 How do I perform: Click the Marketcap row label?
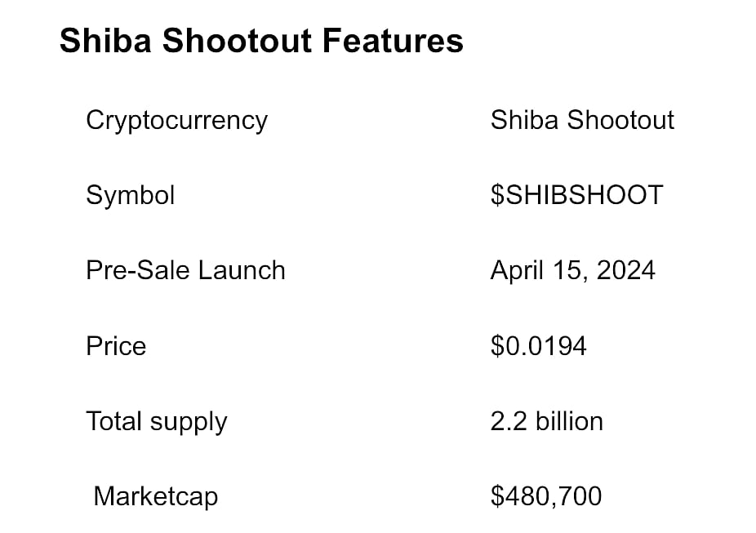click(x=156, y=497)
